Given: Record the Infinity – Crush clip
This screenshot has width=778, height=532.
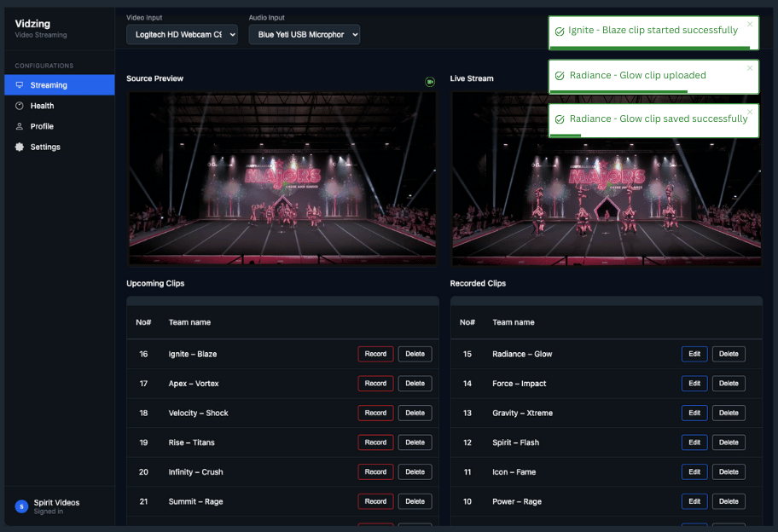Looking at the screenshot, I should (375, 472).
